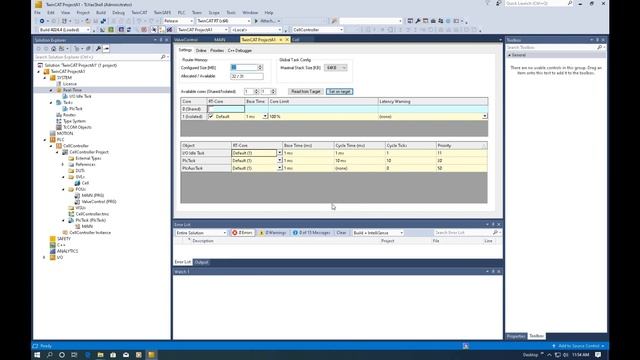Screen dimensions: 640x360
Task: Click Search Error List field
Action: 463,233
